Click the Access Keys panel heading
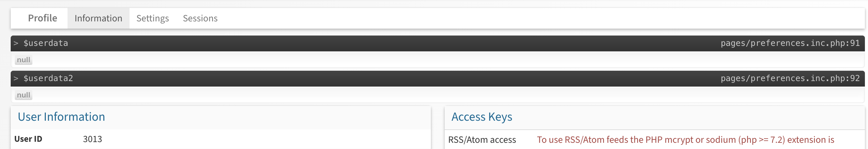The image size is (868, 149). click(482, 117)
